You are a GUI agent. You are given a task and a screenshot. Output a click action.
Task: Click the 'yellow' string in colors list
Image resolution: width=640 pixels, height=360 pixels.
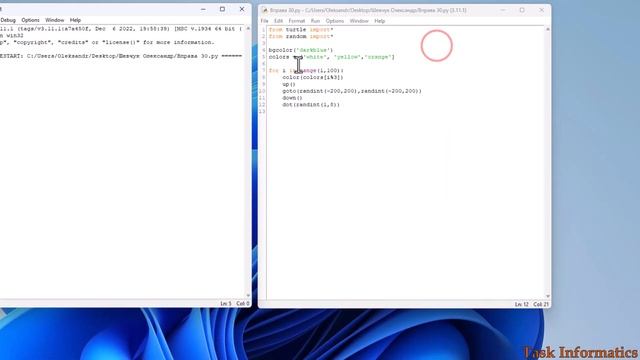347,57
